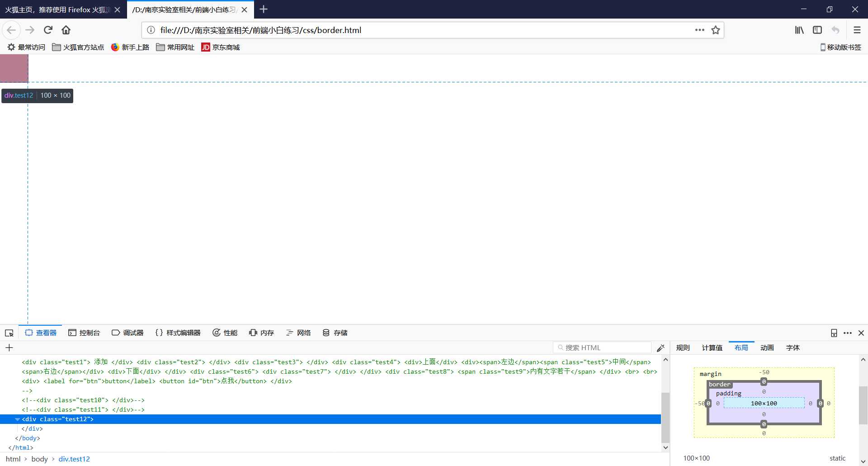Viewport: 868px width, 466px height.
Task: Close the border.html tab
Action: click(244, 10)
